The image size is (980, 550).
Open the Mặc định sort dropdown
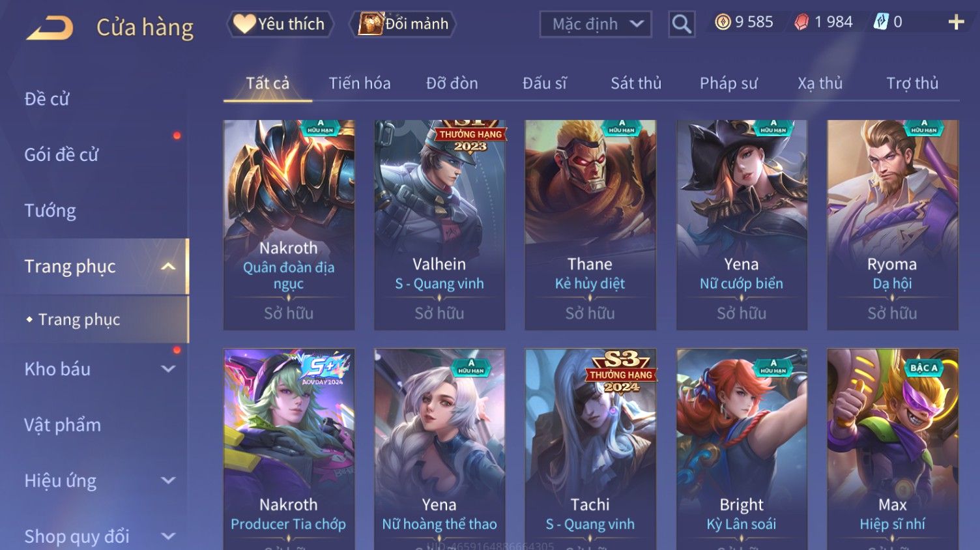coord(596,24)
